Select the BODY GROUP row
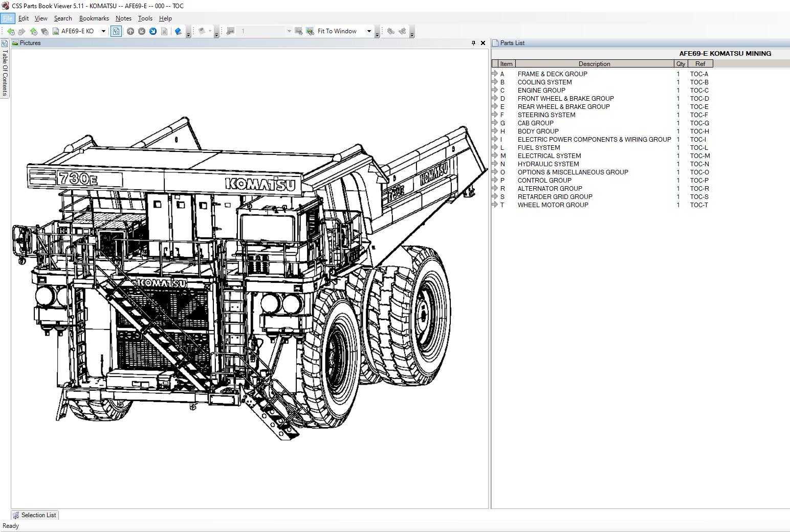The height and width of the screenshot is (532, 790). coord(602,131)
